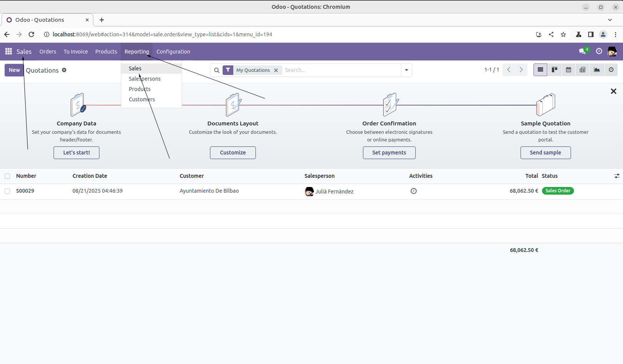Tick the checkbox for order S00029

[x=7, y=191]
